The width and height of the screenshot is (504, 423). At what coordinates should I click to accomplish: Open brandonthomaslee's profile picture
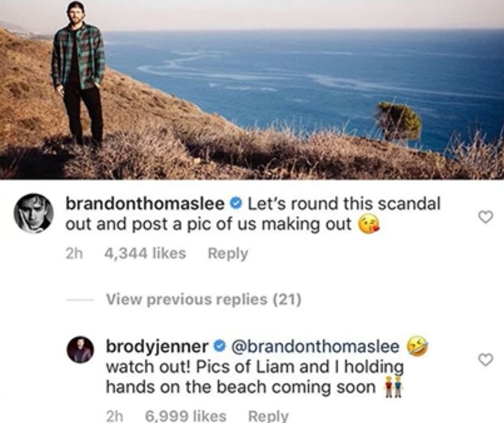(x=33, y=213)
